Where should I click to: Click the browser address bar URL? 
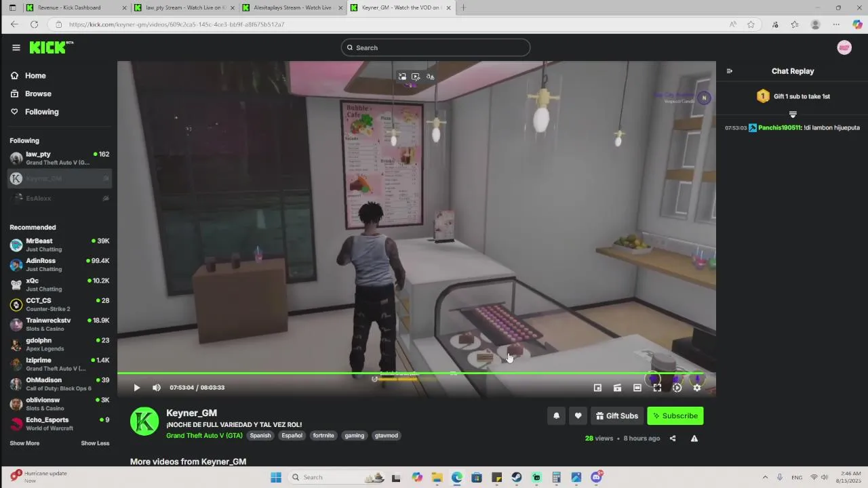(176, 24)
